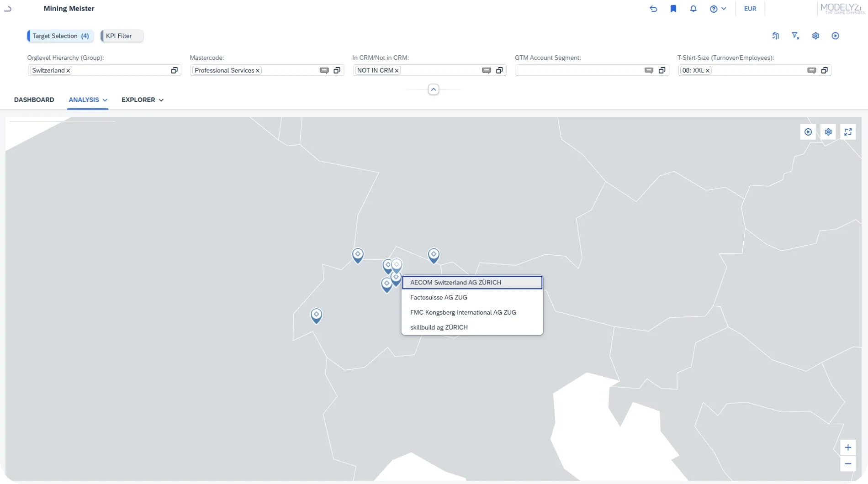Go to the DASHBOARD tab

34,100
